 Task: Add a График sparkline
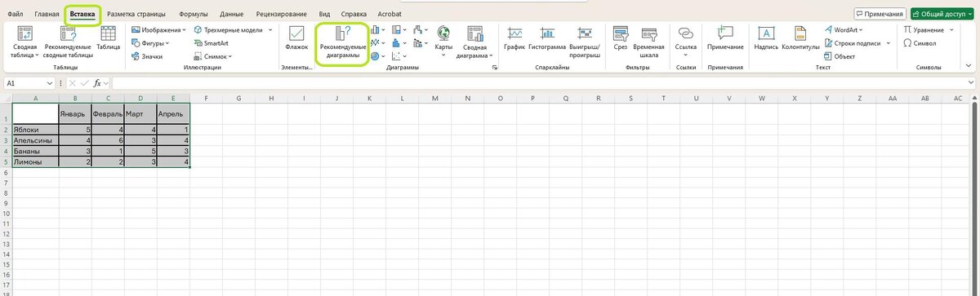(x=514, y=39)
